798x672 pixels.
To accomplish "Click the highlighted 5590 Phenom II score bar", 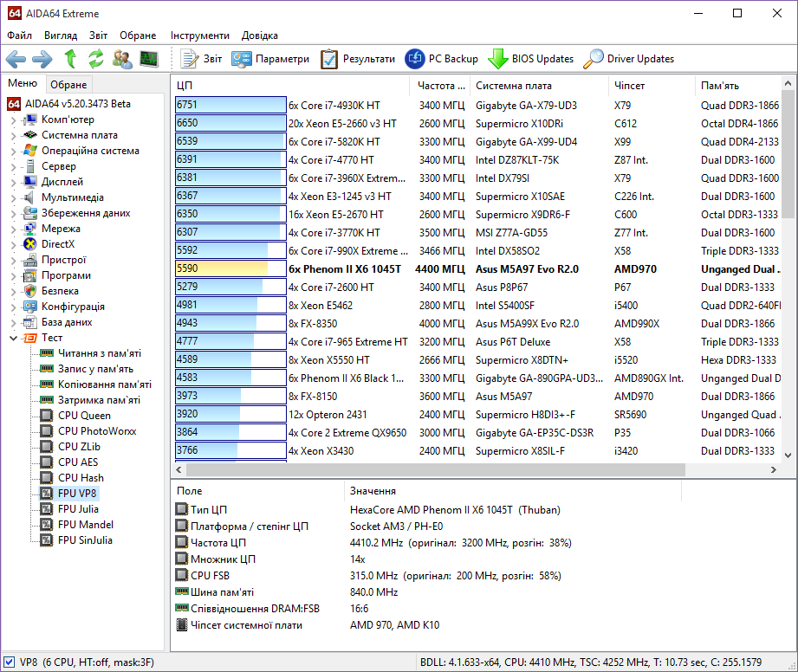I will 230,268.
